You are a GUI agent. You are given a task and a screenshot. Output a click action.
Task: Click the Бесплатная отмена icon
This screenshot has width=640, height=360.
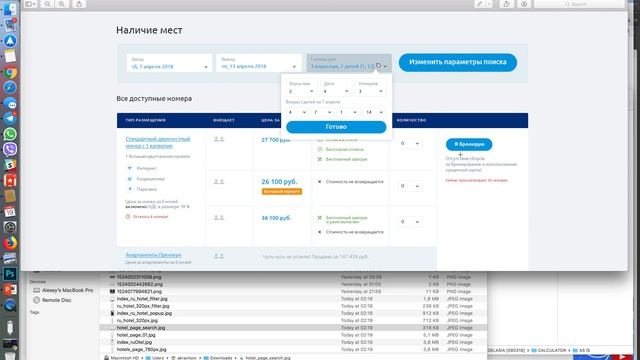click(x=320, y=149)
